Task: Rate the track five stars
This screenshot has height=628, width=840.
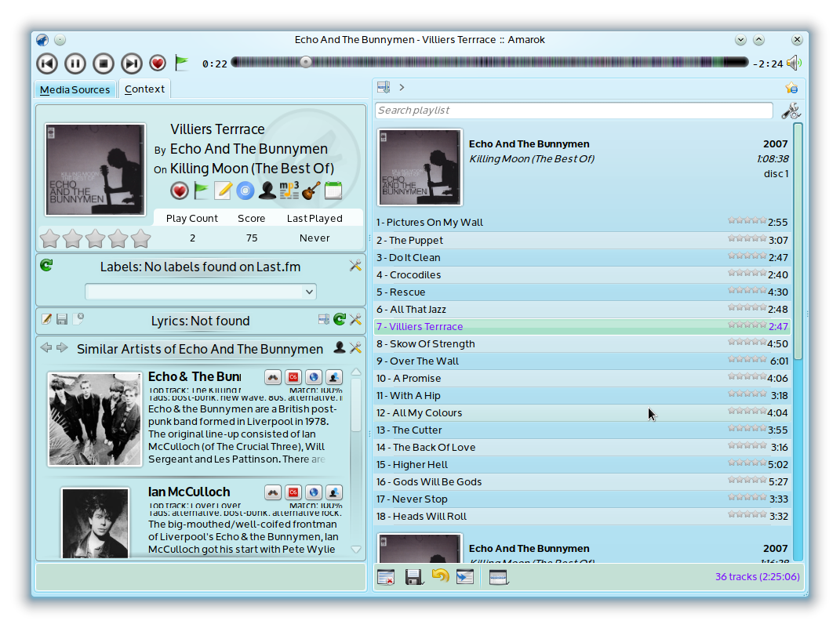Action: point(141,238)
